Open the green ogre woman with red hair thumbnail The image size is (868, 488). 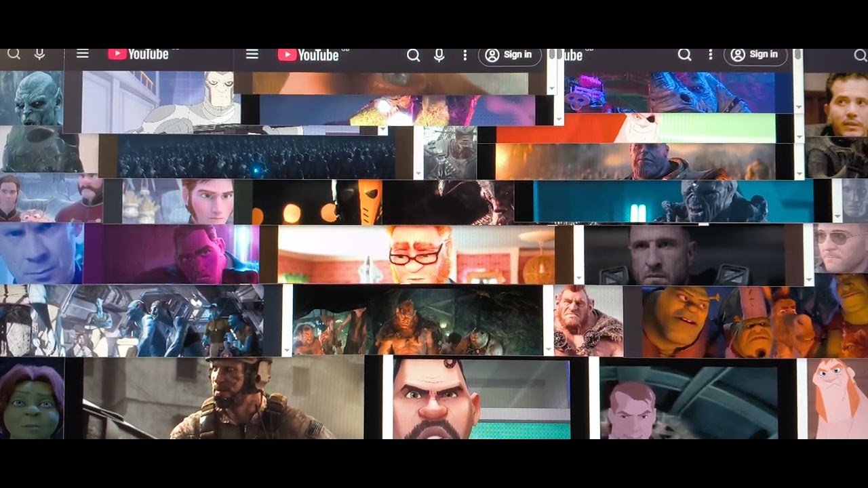click(32, 398)
